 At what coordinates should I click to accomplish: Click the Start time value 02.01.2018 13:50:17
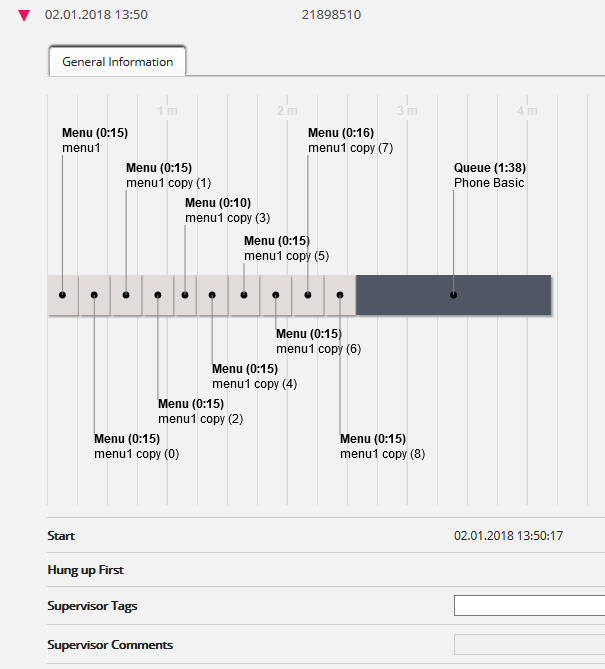508,536
